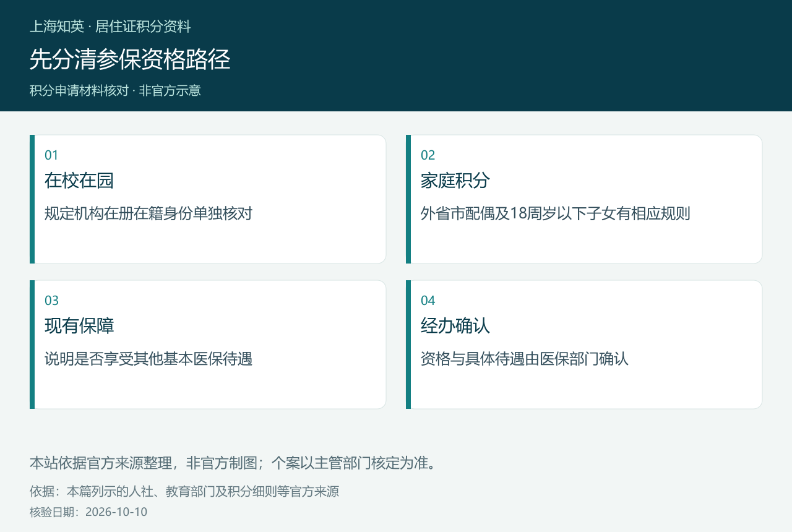
Task: Click the step number 02
Action: (x=428, y=155)
